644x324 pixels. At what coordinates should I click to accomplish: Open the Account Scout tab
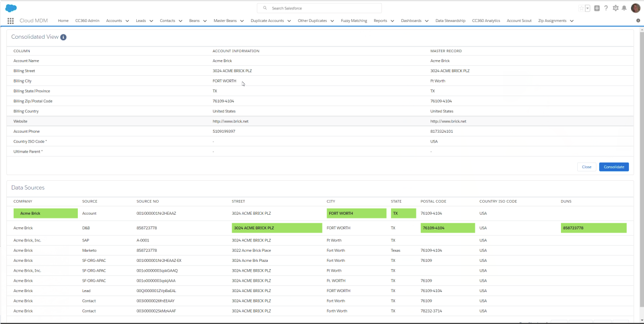tap(519, 21)
